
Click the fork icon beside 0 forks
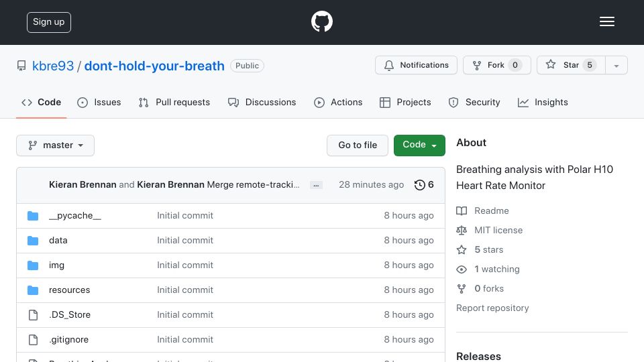(x=462, y=288)
